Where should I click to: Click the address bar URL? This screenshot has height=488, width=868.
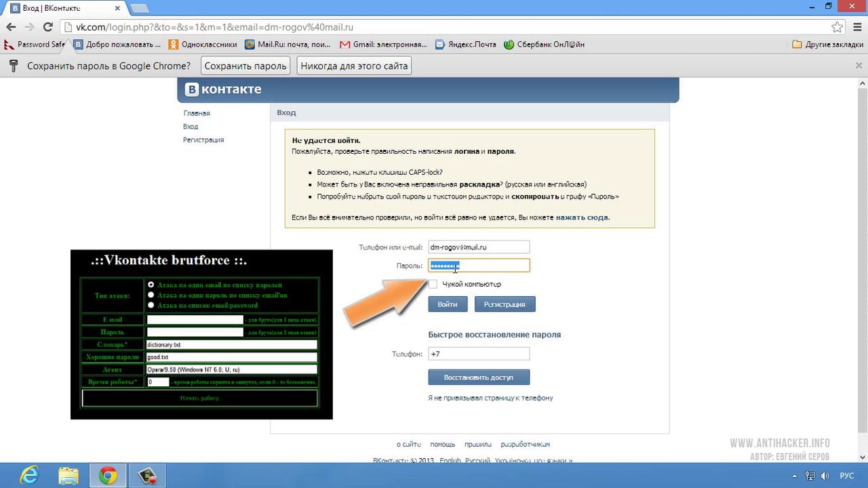(x=214, y=28)
